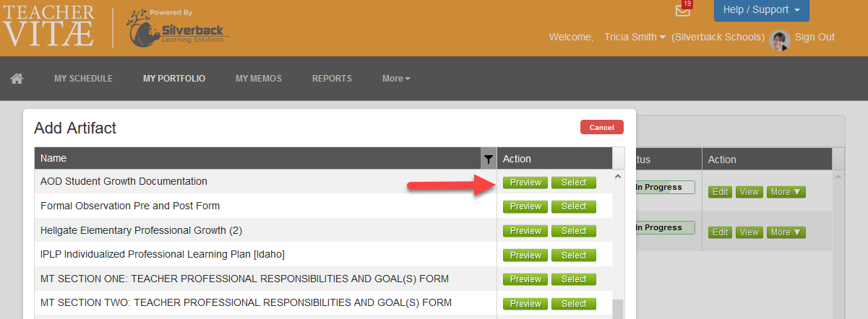Click View in first In Progress row
This screenshot has width=868, height=319.
click(749, 192)
